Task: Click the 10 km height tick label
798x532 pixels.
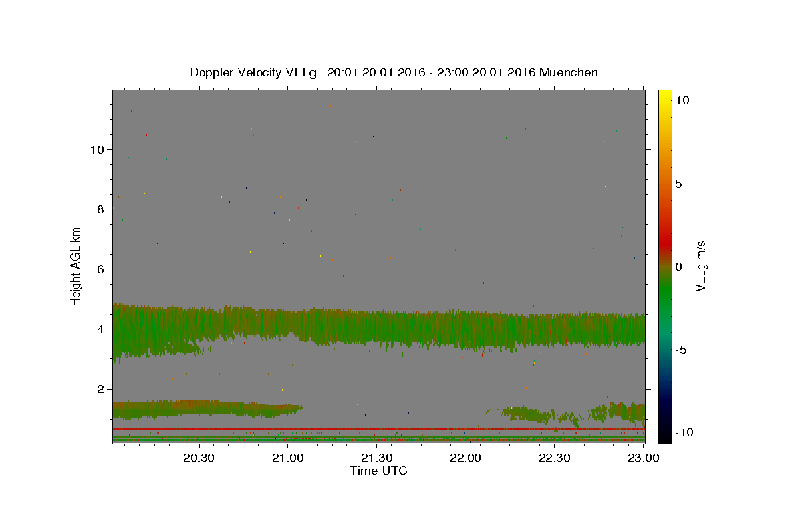Action: (x=97, y=149)
